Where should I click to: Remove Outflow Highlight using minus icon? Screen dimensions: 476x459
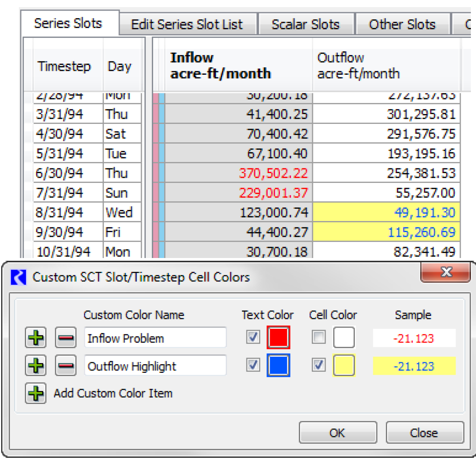(65, 366)
